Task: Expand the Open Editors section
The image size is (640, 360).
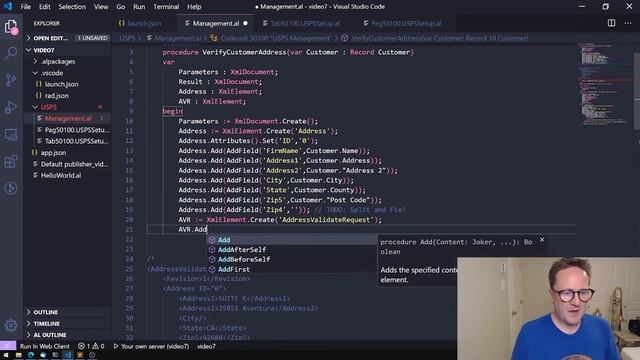Action: click(29, 38)
